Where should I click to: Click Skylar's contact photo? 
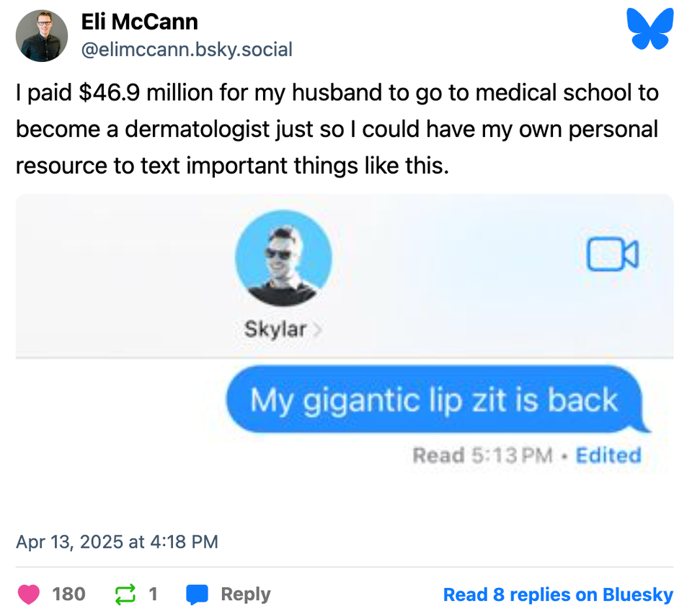coord(284,258)
